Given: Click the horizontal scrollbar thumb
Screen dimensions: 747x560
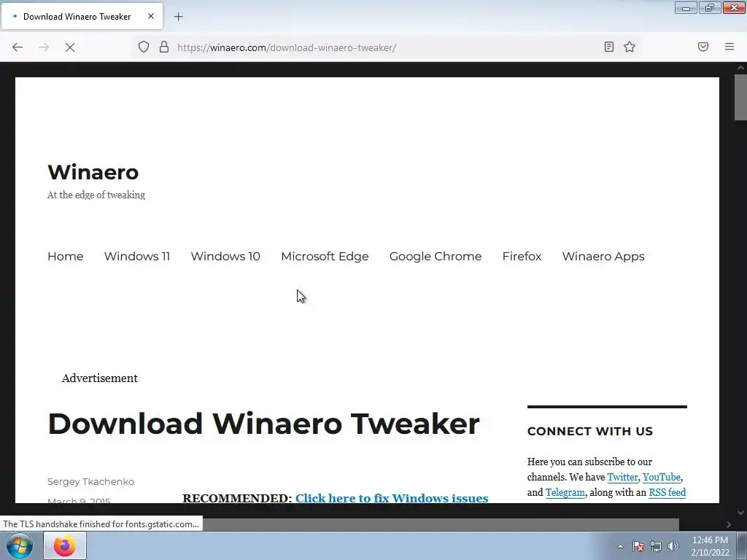Looking at the screenshot, I should (x=441, y=524).
